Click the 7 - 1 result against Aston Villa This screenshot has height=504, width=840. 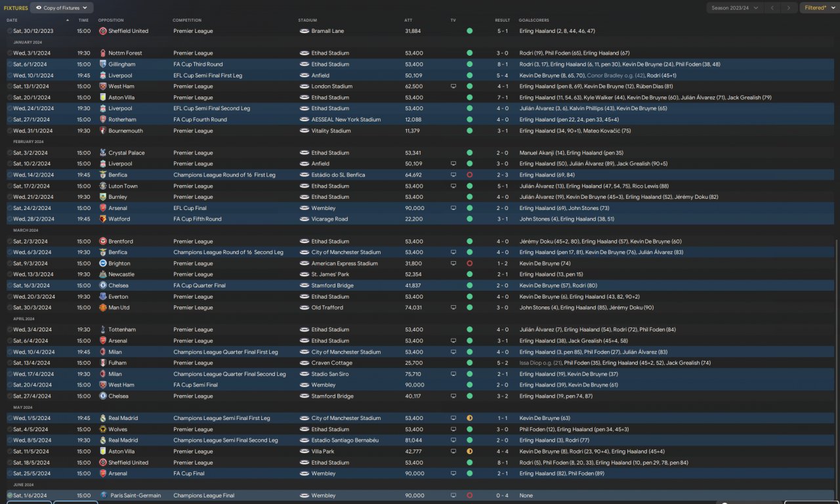click(502, 98)
